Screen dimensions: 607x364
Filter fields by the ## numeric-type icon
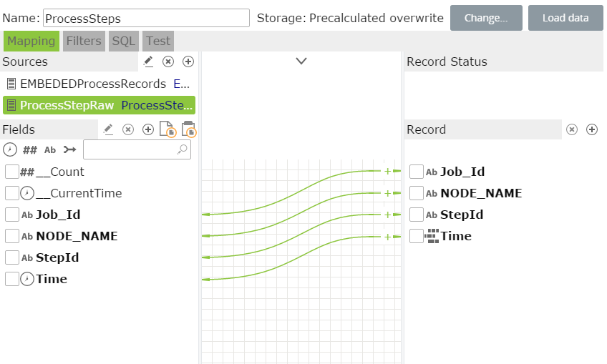click(30, 149)
